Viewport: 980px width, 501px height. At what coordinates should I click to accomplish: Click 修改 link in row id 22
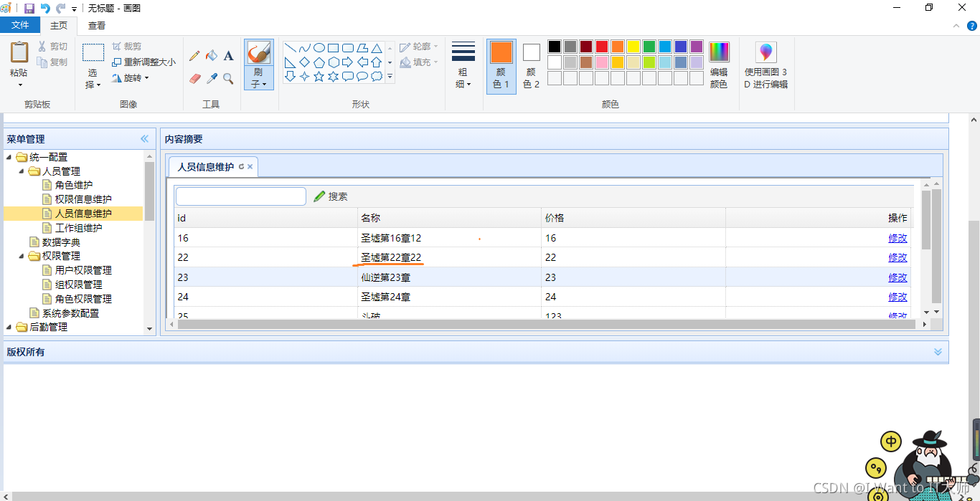[897, 257]
